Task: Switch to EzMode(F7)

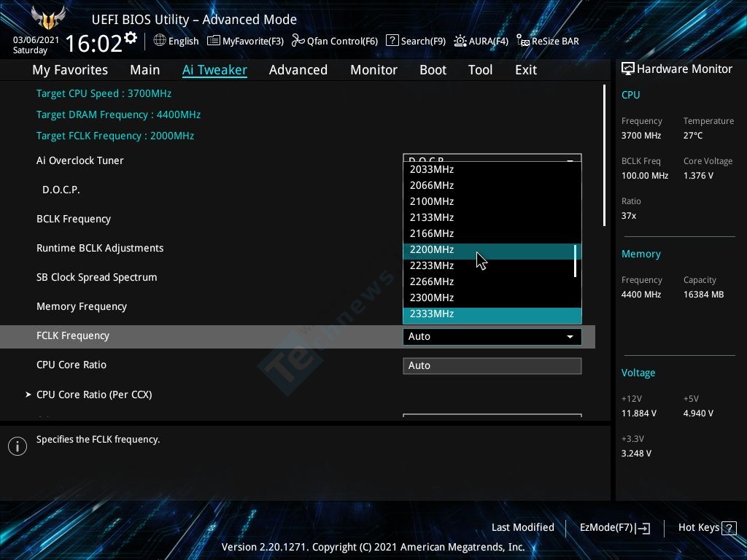Action: click(614, 528)
